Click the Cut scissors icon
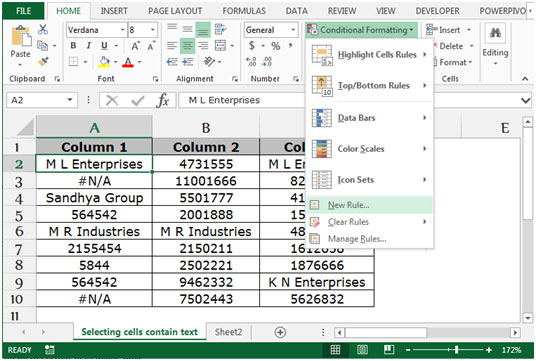 tap(43, 30)
